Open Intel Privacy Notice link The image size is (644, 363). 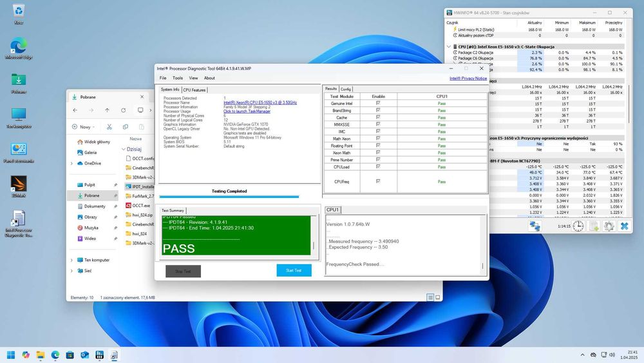[468, 78]
